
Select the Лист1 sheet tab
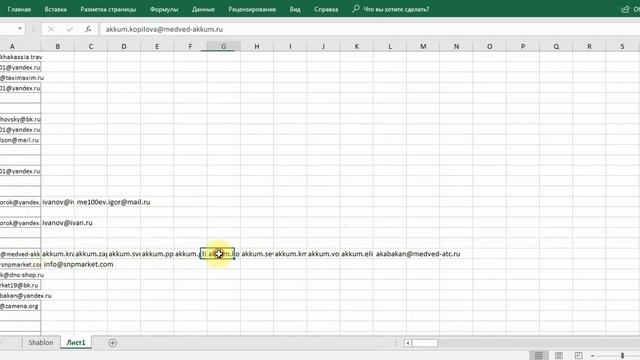point(76,342)
